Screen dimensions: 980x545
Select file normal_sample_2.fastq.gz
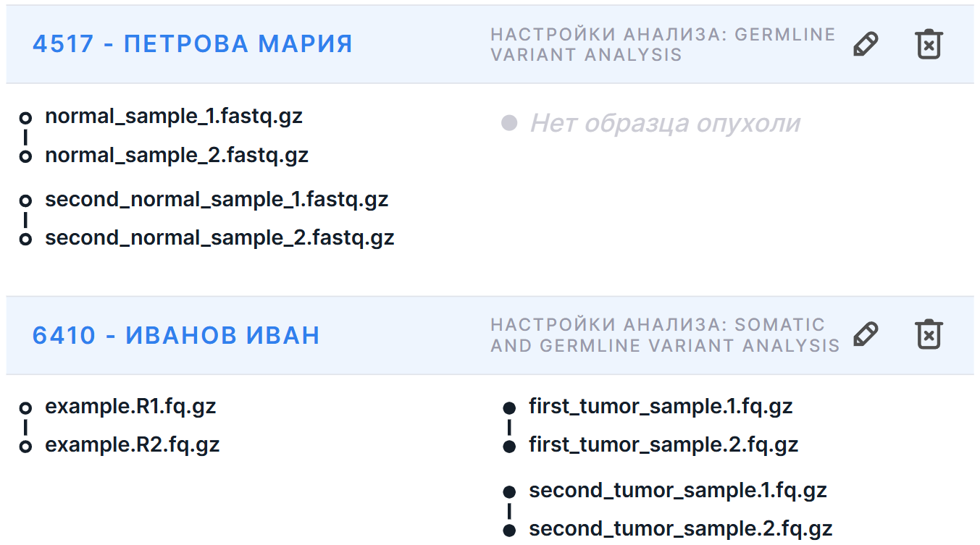tap(177, 155)
